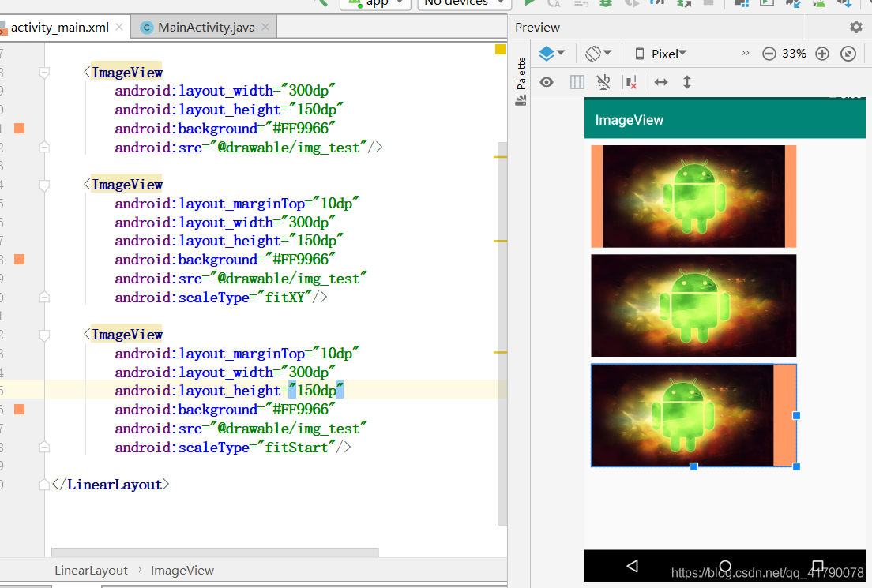
Task: Select ImageView in the breadcrumb bar
Action: 182,570
